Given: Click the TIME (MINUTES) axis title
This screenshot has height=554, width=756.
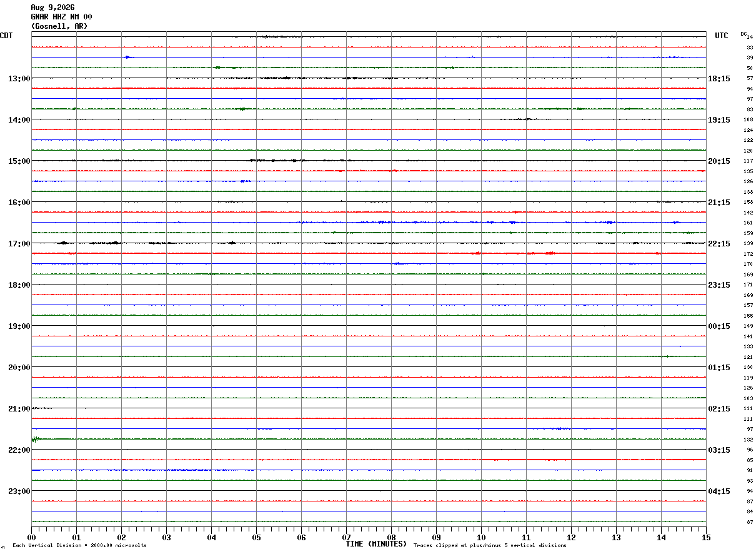Looking at the screenshot, I should pyautogui.click(x=376, y=544).
